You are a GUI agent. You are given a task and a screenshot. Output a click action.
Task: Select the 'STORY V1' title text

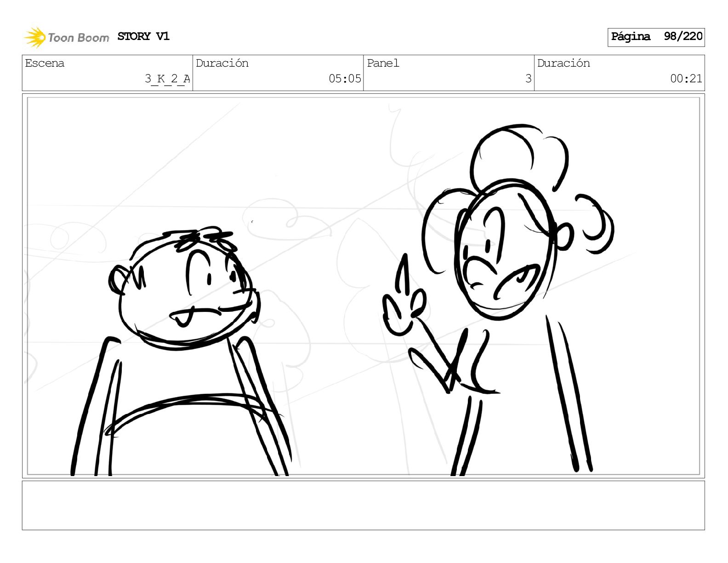click(x=143, y=36)
